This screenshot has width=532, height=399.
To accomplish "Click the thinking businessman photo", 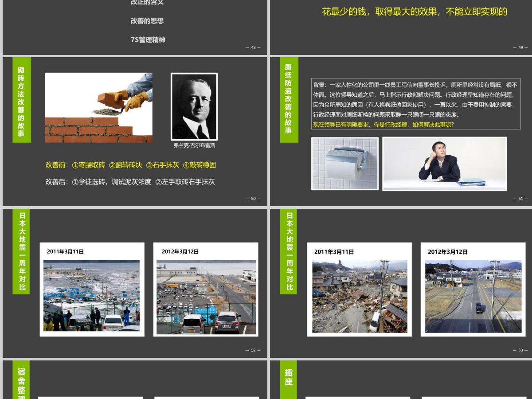I will point(445,164).
